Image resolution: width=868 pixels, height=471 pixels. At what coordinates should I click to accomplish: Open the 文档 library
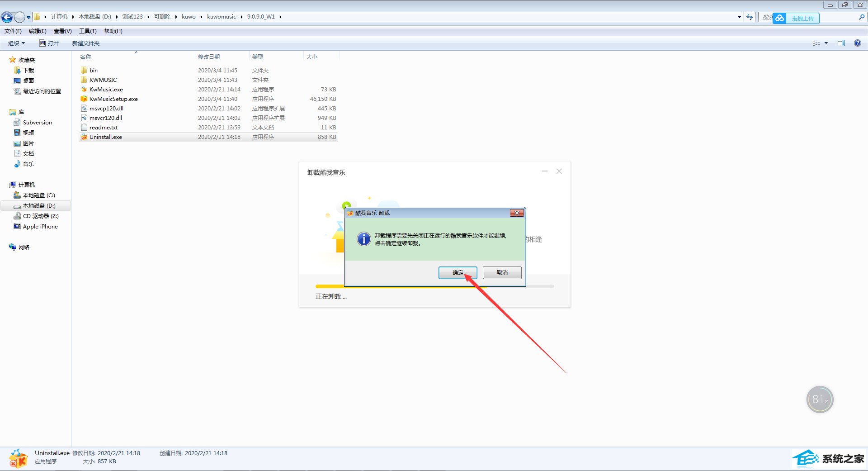[28, 154]
